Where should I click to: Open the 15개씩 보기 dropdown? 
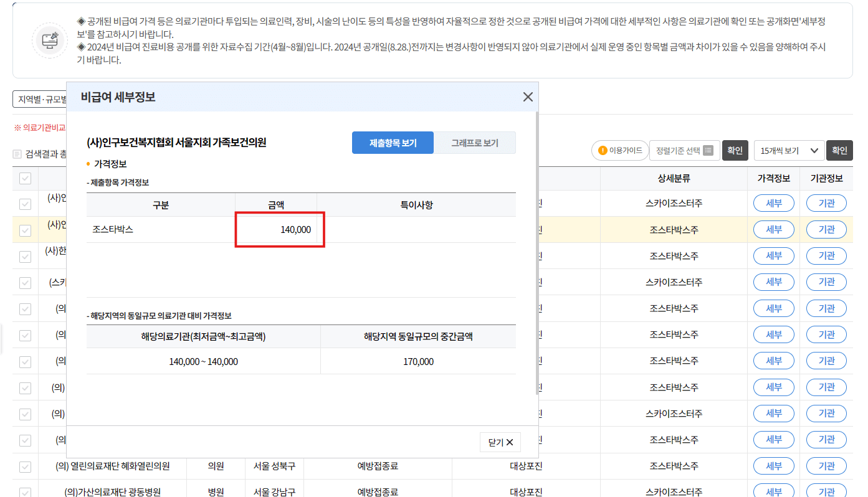(x=789, y=150)
